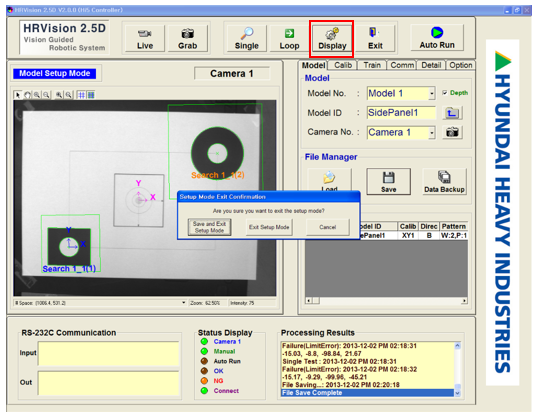538x420 pixels.
Task: Click the blue-and-green grid icon
Action: pos(91,95)
